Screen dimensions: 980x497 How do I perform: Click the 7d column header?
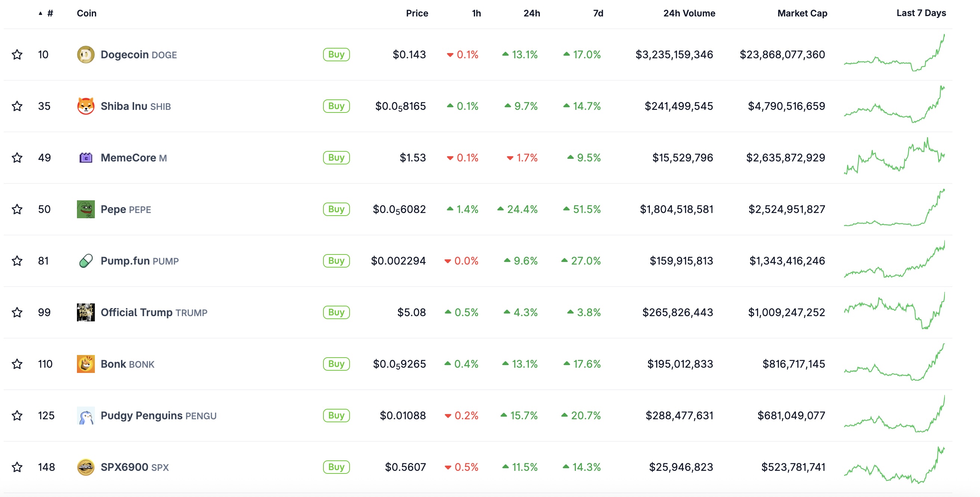click(598, 13)
